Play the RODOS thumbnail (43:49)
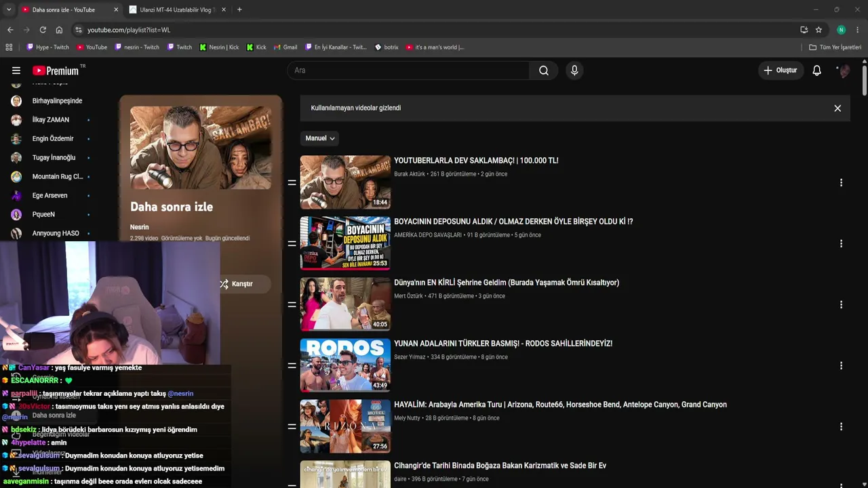 click(345, 365)
